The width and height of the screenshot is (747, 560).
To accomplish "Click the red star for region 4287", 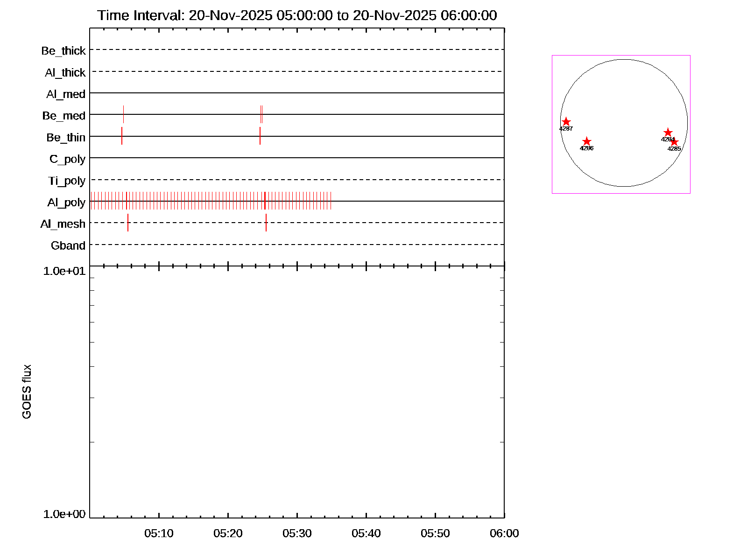I will (566, 122).
